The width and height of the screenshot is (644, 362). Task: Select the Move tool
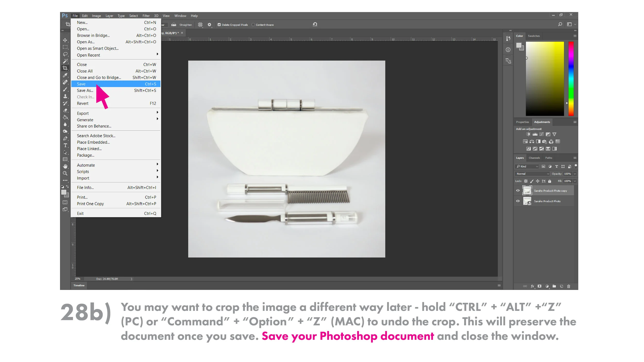(65, 40)
